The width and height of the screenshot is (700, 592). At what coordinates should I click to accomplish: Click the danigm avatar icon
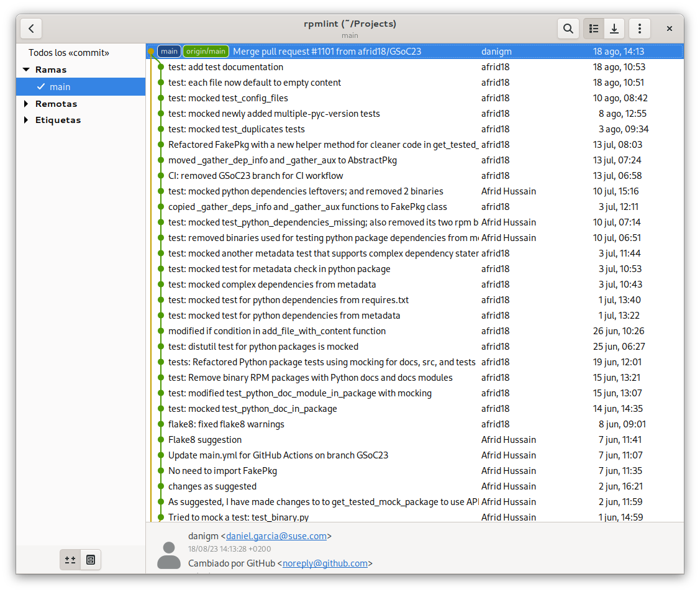click(x=169, y=555)
